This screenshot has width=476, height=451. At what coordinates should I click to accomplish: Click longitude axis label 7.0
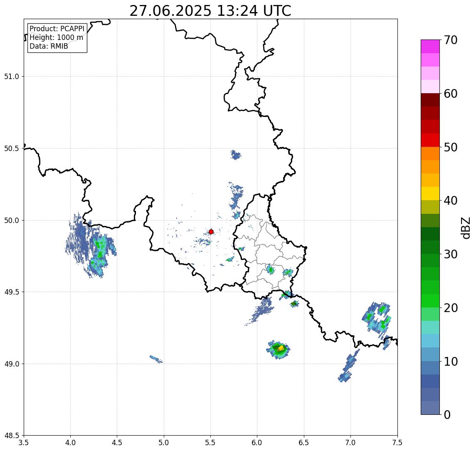pyautogui.click(x=350, y=443)
